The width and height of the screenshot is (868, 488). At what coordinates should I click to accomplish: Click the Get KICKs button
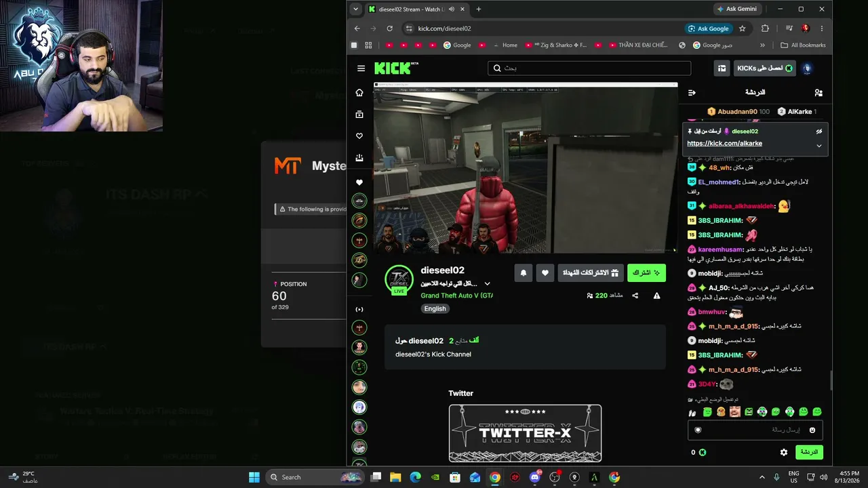pyautogui.click(x=764, y=68)
